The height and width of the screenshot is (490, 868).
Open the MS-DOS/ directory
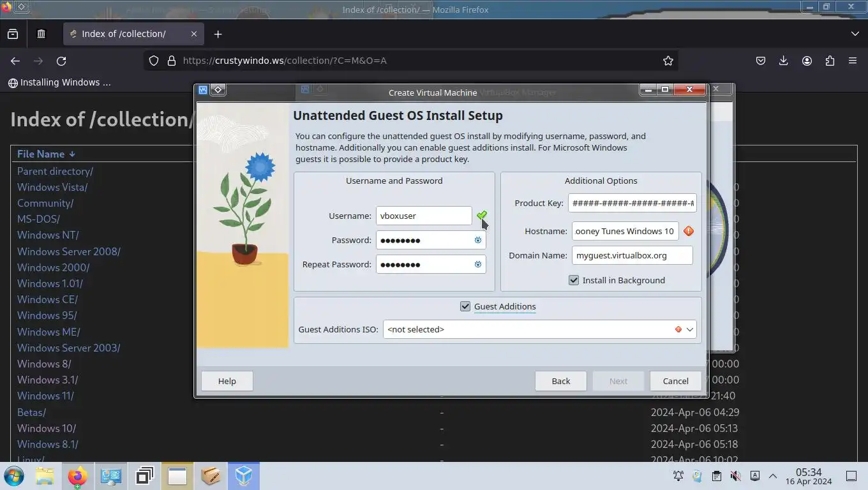click(38, 219)
